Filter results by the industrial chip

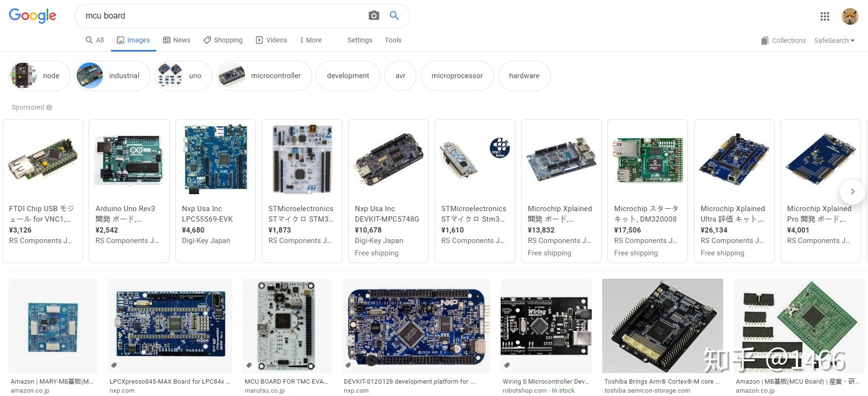pyautogui.click(x=112, y=76)
